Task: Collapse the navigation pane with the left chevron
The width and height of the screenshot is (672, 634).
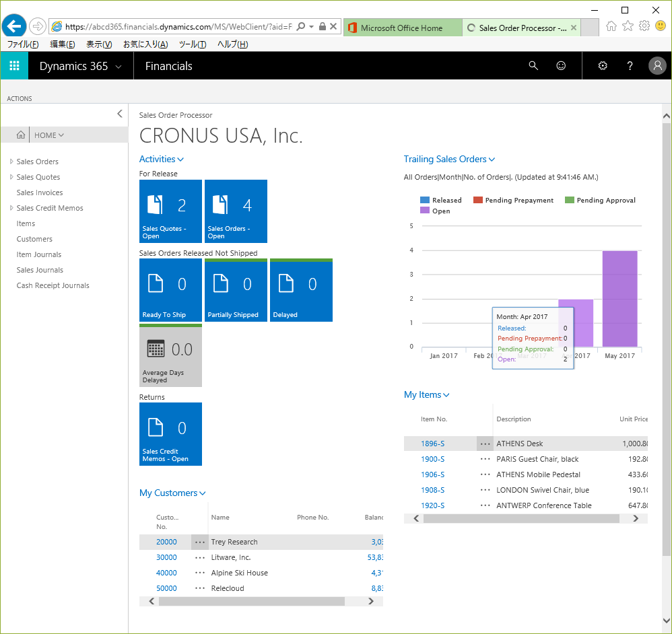Action: tap(120, 114)
